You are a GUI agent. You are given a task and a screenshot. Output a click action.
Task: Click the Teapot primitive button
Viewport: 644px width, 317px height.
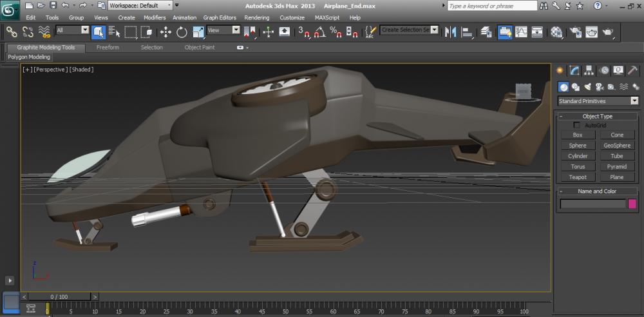click(x=578, y=177)
